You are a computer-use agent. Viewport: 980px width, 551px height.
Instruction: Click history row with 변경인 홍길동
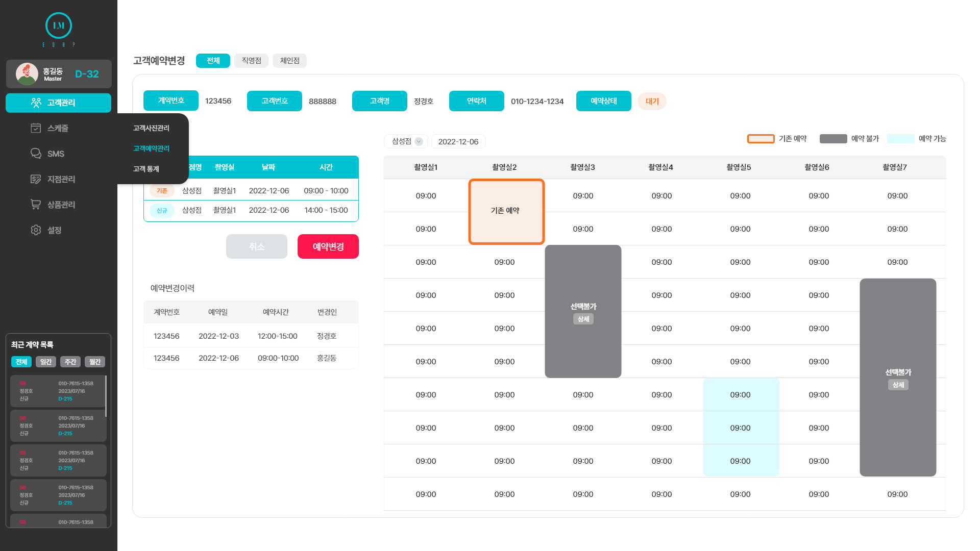click(251, 358)
